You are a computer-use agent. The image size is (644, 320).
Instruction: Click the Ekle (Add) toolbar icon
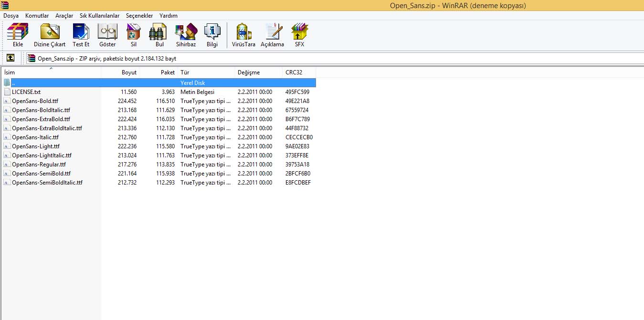18,35
